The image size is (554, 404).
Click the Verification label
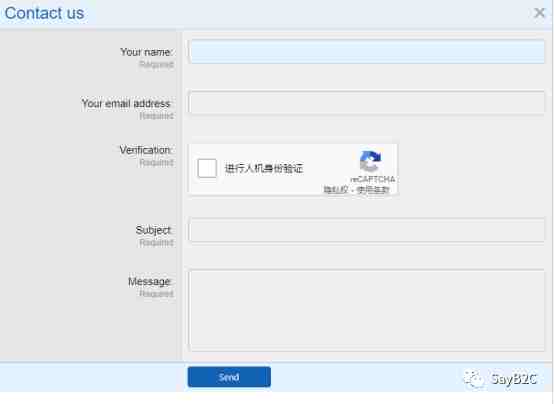146,150
